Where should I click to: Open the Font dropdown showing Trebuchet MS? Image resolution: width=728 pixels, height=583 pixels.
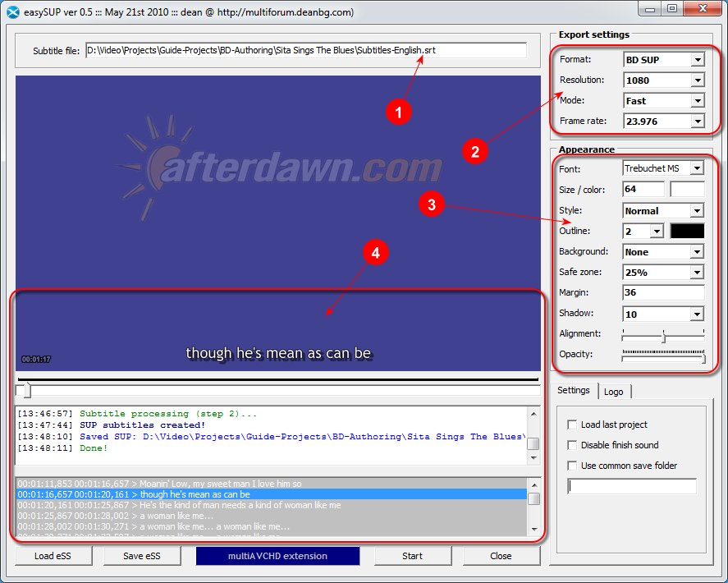coord(663,168)
